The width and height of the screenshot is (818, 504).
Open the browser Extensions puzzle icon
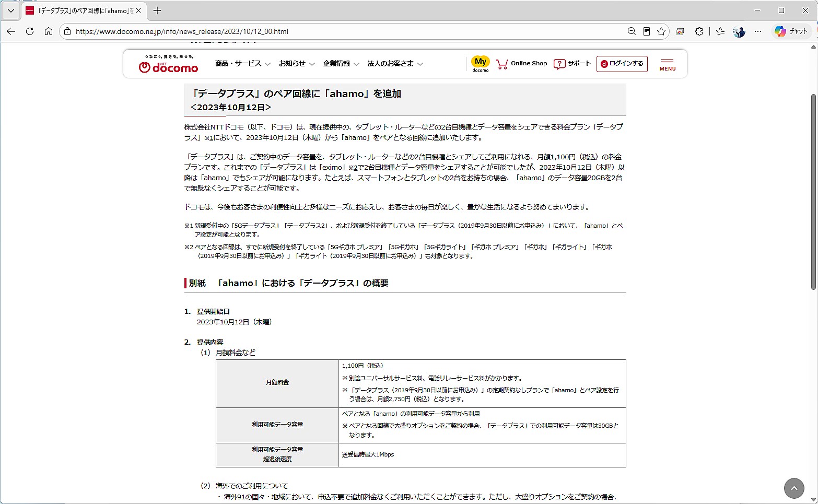(x=699, y=31)
